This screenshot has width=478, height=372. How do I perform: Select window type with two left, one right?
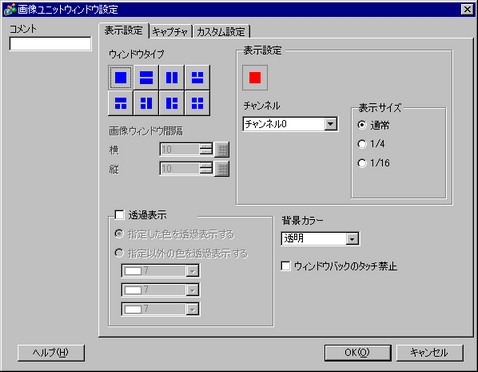pyautogui.click(x=146, y=103)
